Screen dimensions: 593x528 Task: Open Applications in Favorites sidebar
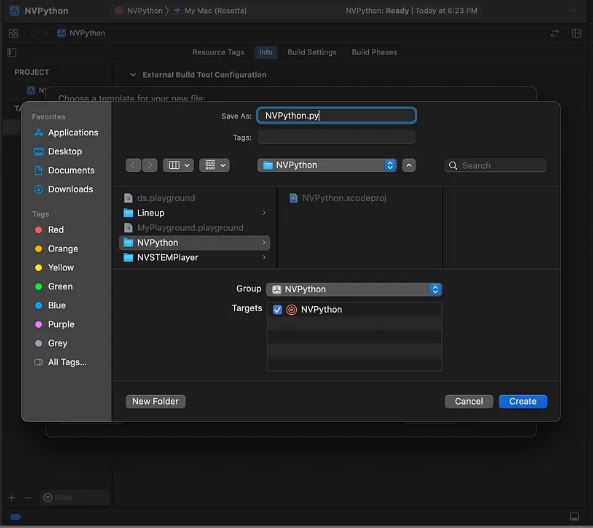[x=66, y=132]
